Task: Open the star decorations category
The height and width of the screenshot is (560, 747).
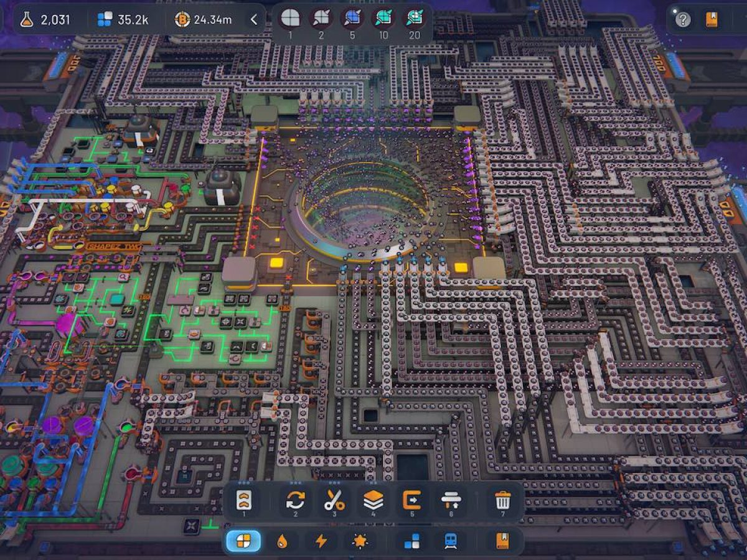Action: click(x=360, y=541)
